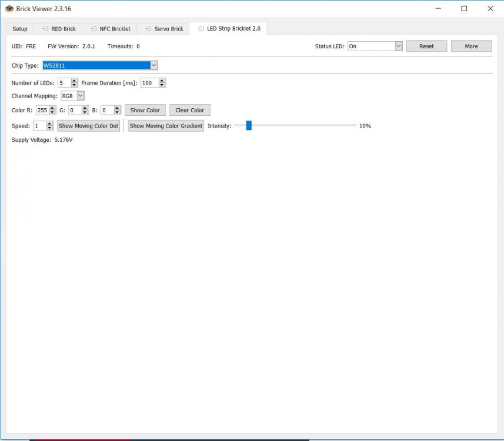Increase the Number of LEDs value
Screen dimensions: 504x441
(74, 81)
